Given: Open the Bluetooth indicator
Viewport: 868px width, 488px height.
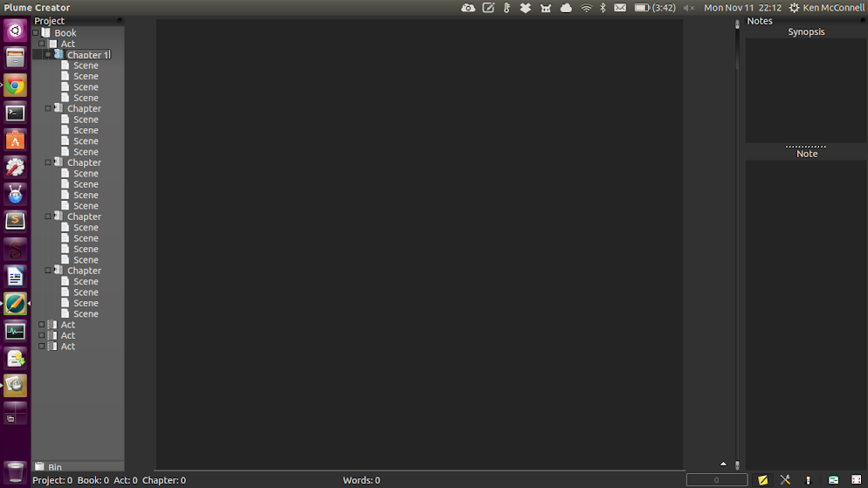Looking at the screenshot, I should coord(603,8).
